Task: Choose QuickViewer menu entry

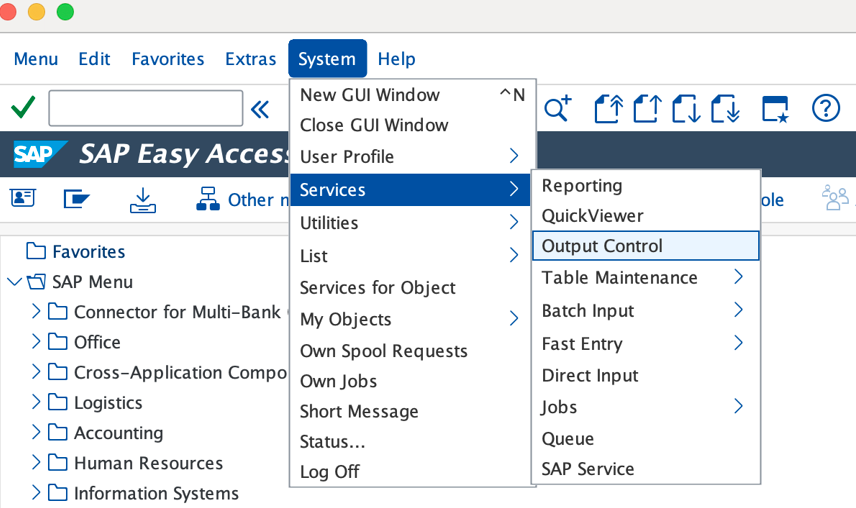Action: tap(646, 216)
